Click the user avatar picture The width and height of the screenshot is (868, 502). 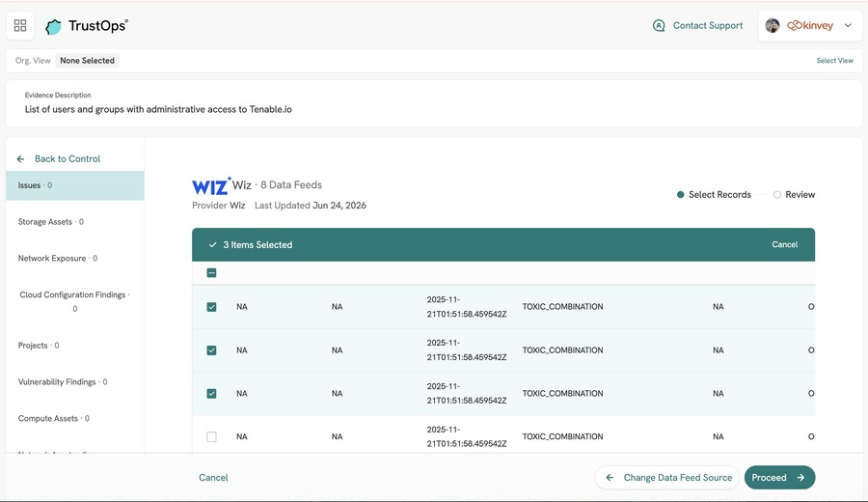(x=773, y=25)
